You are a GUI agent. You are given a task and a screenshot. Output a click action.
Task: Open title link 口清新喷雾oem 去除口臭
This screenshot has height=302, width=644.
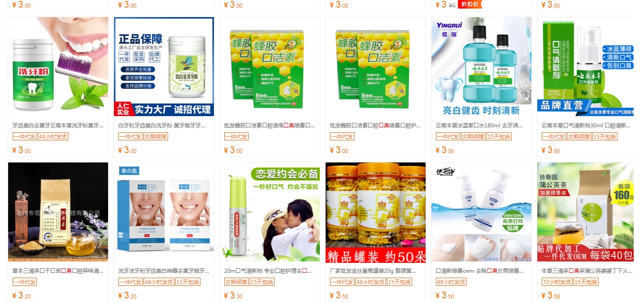[480, 271]
